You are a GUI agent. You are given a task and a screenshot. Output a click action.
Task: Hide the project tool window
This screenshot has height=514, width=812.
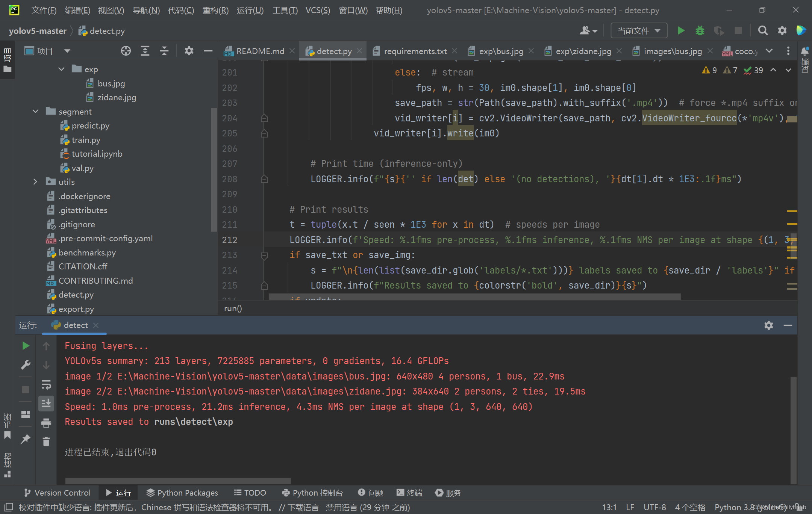[x=208, y=51]
